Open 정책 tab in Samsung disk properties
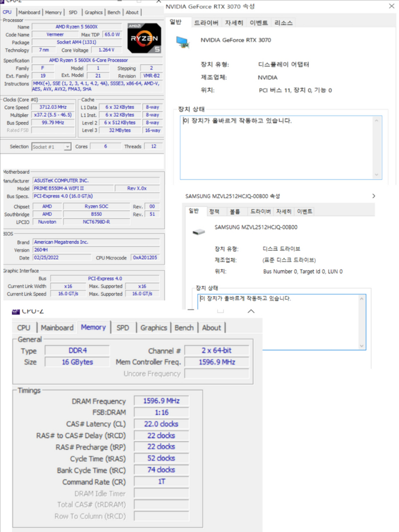 214,212
